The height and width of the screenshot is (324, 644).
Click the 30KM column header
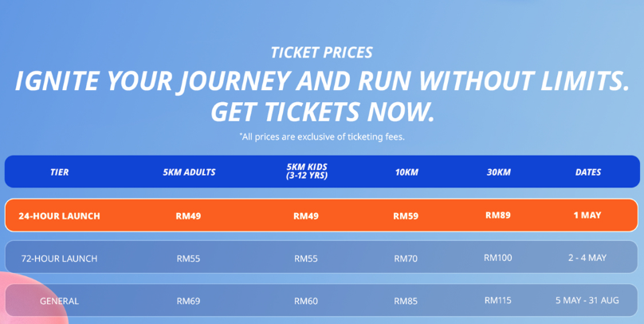498,172
